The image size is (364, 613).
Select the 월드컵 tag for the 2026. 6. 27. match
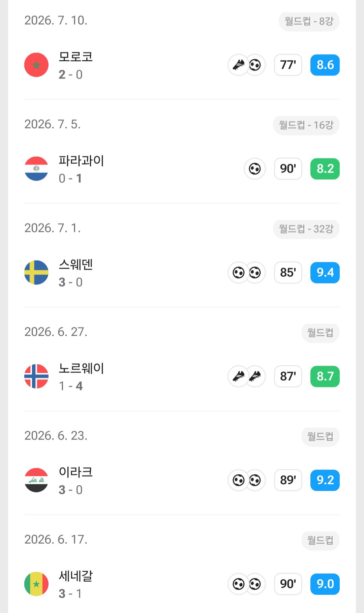pyautogui.click(x=321, y=333)
